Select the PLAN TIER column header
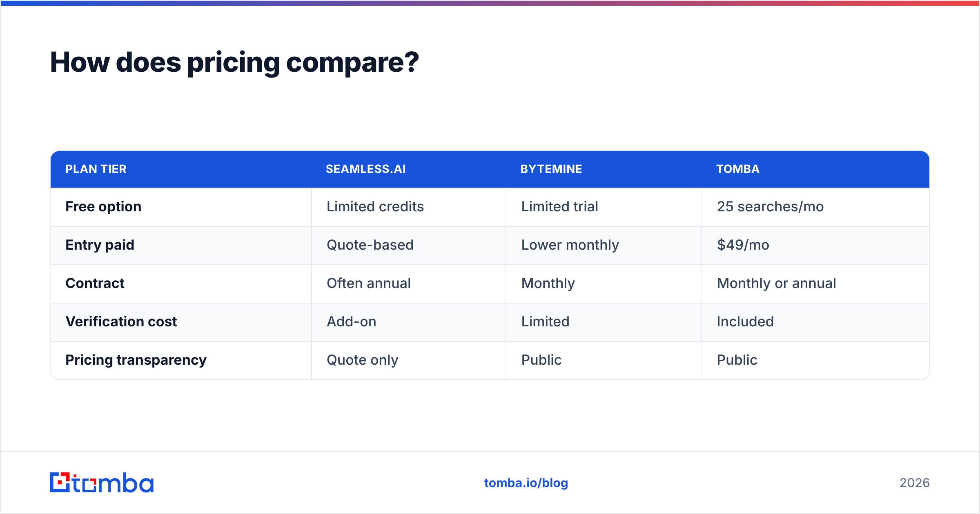This screenshot has height=514, width=980. pyautogui.click(x=96, y=169)
